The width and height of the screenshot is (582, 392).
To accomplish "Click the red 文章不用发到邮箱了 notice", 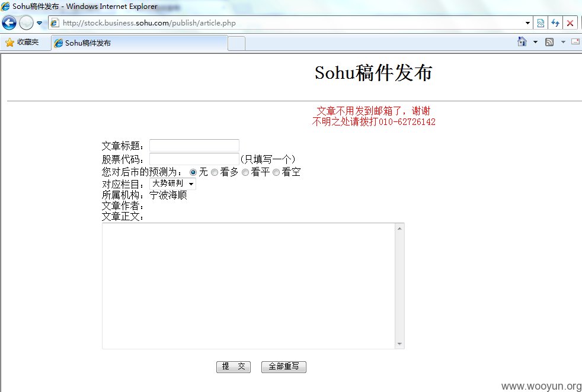I will click(x=373, y=111).
